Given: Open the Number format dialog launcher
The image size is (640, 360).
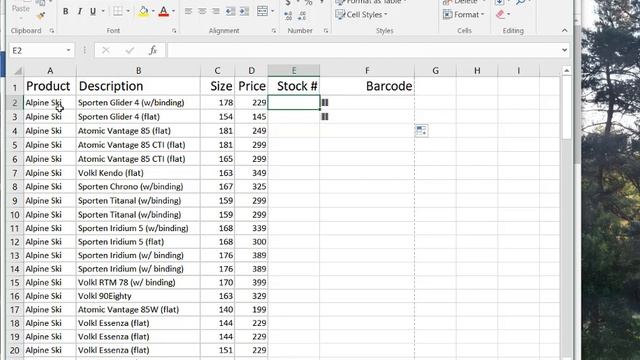Looking at the screenshot, I should pyautogui.click(x=326, y=31).
